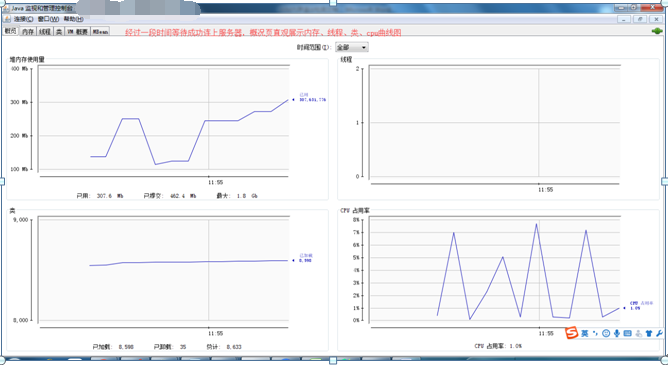Click the Java icon in the title bar

pos(7,8)
